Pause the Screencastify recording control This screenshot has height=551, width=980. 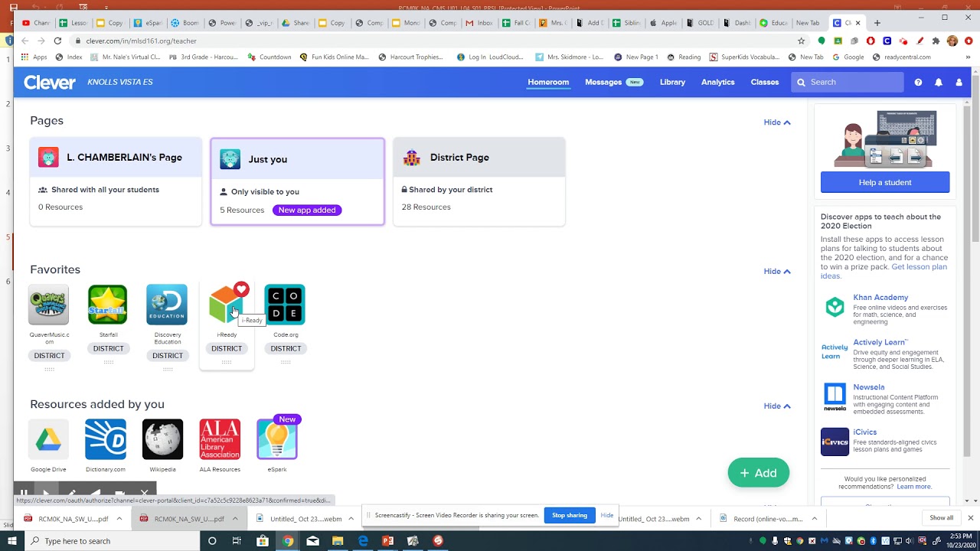(x=24, y=493)
